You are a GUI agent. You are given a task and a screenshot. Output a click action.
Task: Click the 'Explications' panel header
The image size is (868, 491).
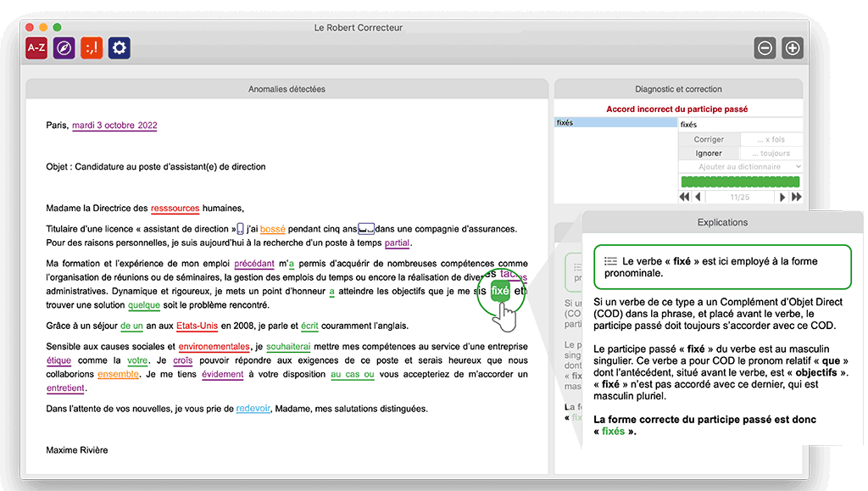722,222
